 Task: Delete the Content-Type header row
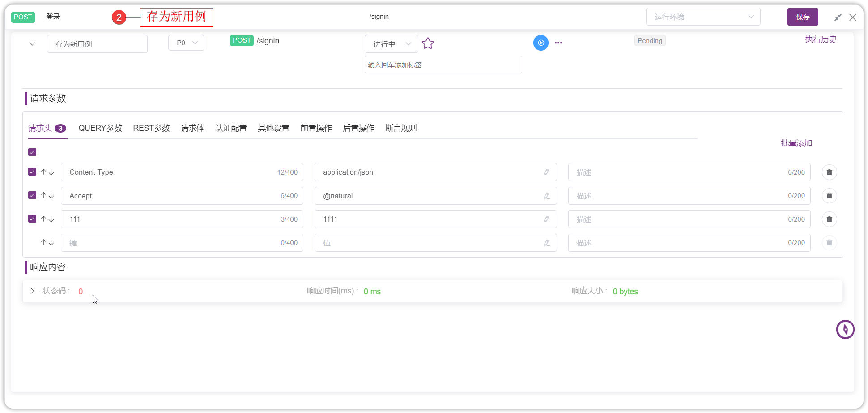829,172
